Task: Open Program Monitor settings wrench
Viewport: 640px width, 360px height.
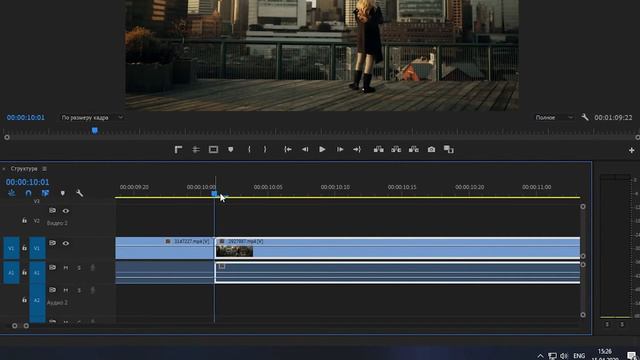Action: coord(585,118)
